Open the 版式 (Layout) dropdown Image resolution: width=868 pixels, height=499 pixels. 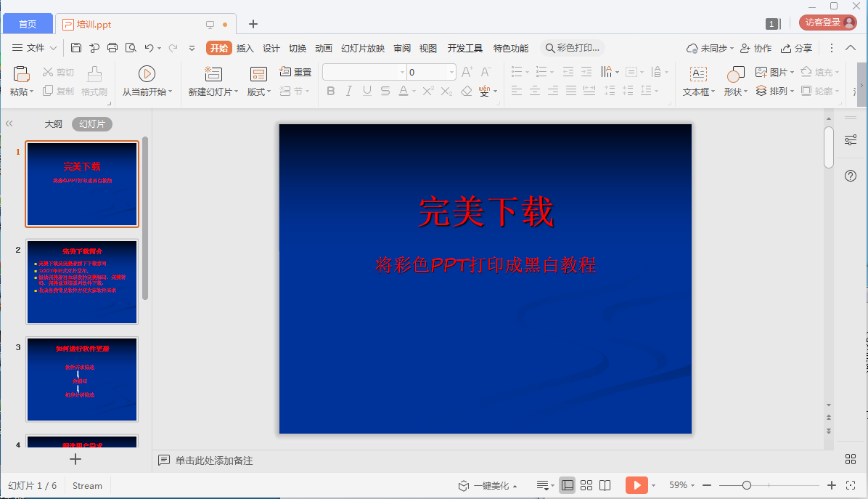tap(258, 92)
